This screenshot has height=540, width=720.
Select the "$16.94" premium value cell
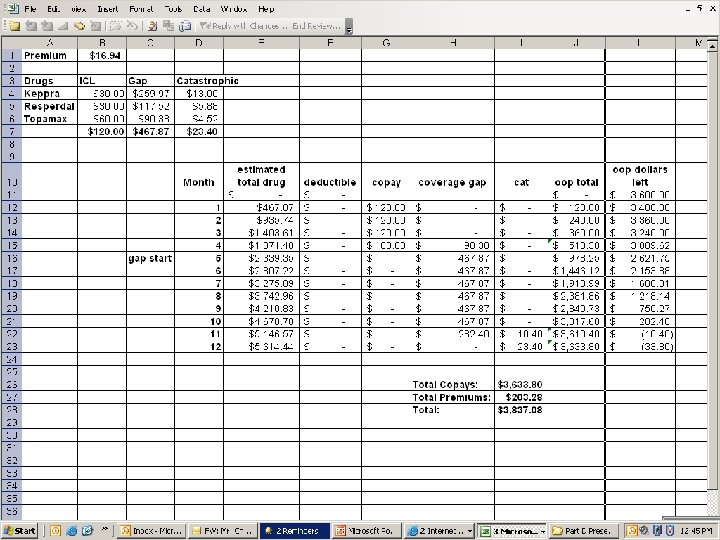102,56
